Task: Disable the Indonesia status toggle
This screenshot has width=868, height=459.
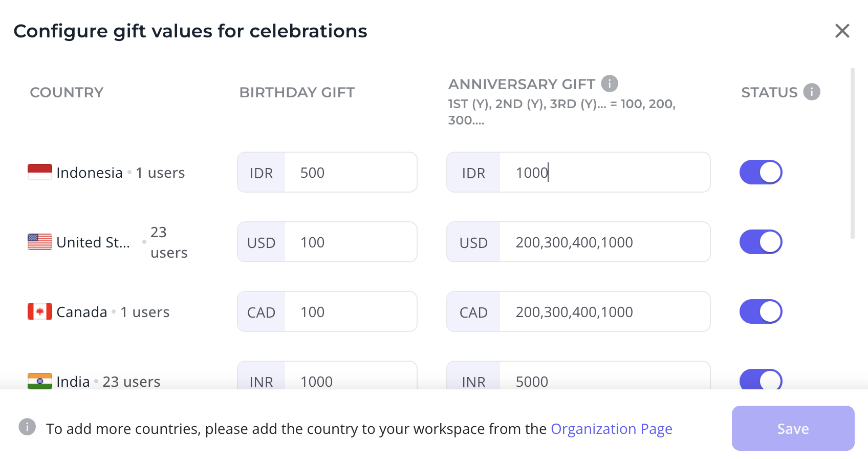Action: coord(761,172)
